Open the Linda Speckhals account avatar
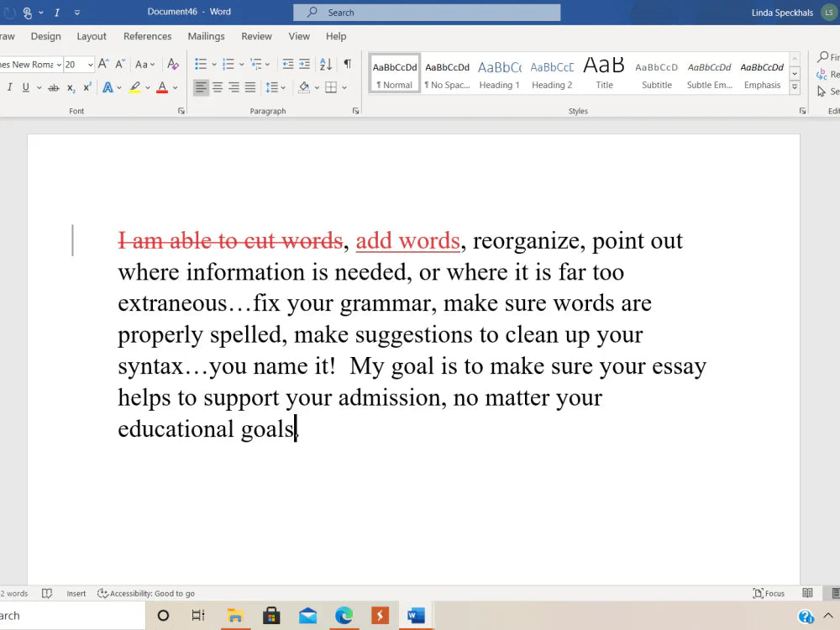This screenshot has width=840, height=630. (829, 13)
